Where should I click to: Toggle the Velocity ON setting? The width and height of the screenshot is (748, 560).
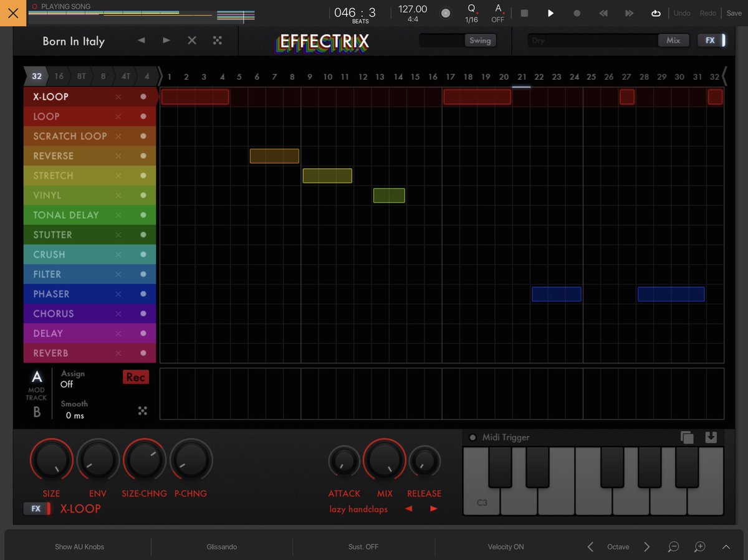coord(506,546)
